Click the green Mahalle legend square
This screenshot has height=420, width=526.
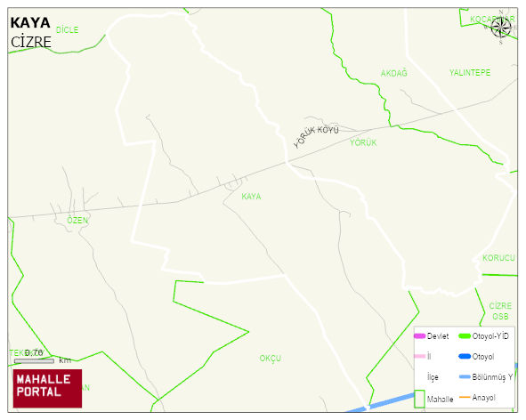419,399
